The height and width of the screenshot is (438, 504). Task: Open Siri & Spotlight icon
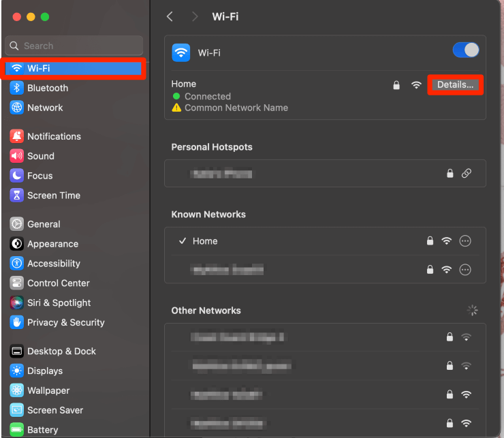pos(17,302)
